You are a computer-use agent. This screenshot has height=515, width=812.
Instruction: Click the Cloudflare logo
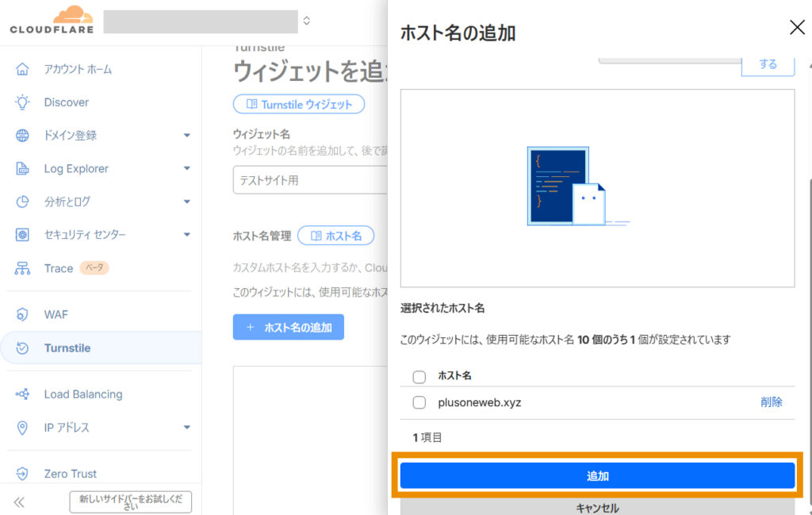point(52,20)
